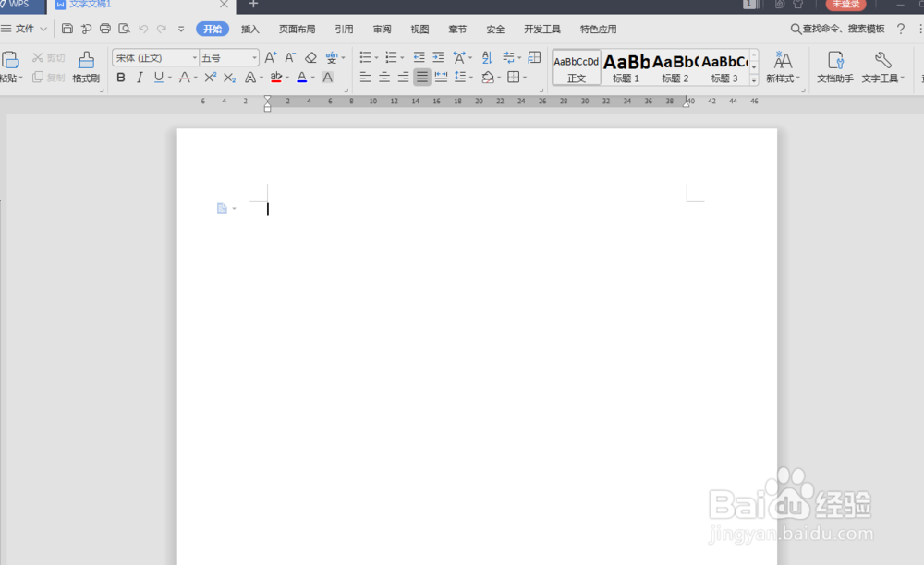Open the 章节 tab

coord(457,29)
